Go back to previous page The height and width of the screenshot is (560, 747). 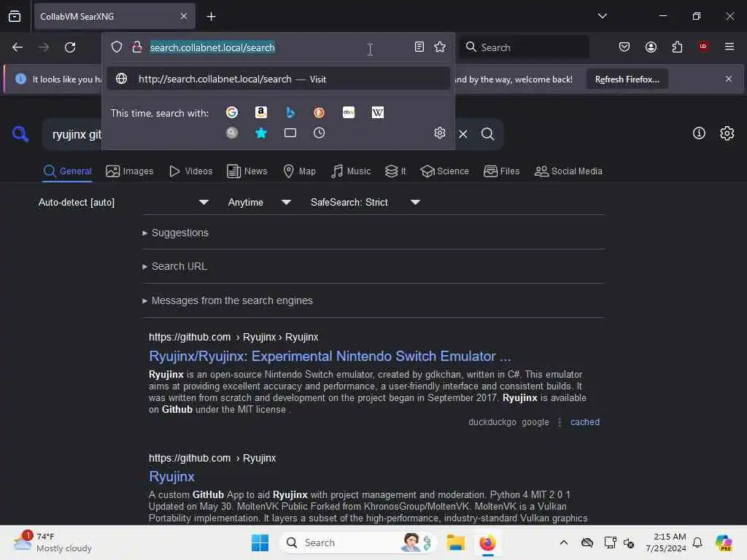[x=18, y=47]
